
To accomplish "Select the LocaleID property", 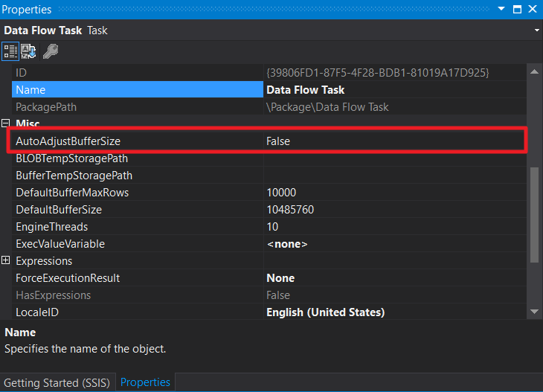I will coord(138,312).
